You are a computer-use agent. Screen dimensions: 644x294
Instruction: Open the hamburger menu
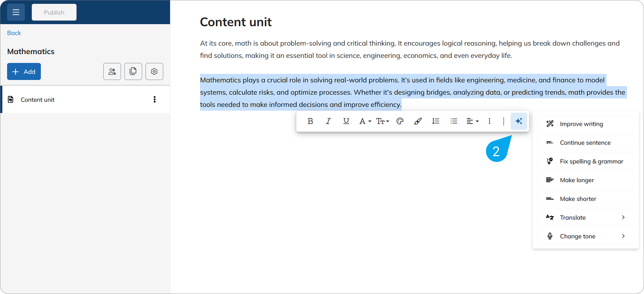click(16, 12)
